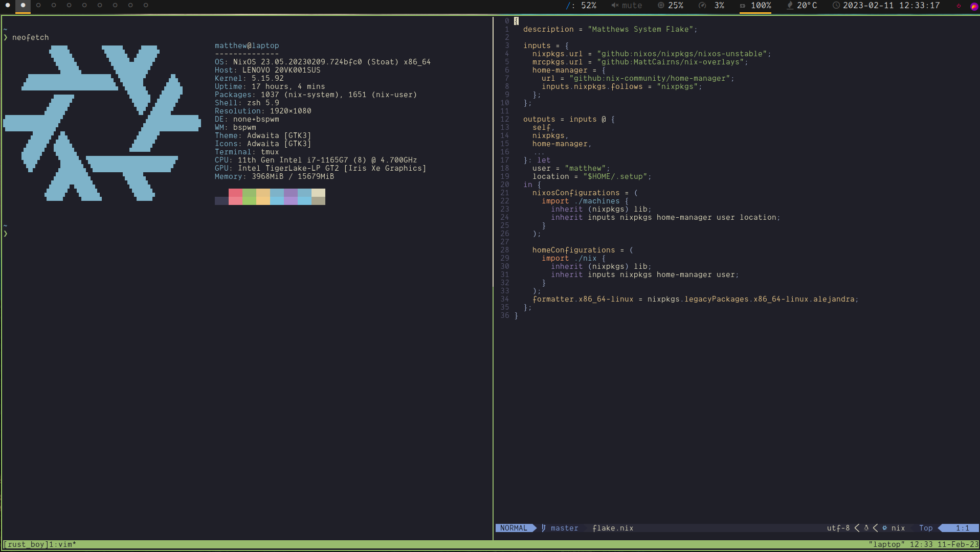Click matthew@laptop in neofetch output
Screen dimensions: 980x552
click(247, 45)
